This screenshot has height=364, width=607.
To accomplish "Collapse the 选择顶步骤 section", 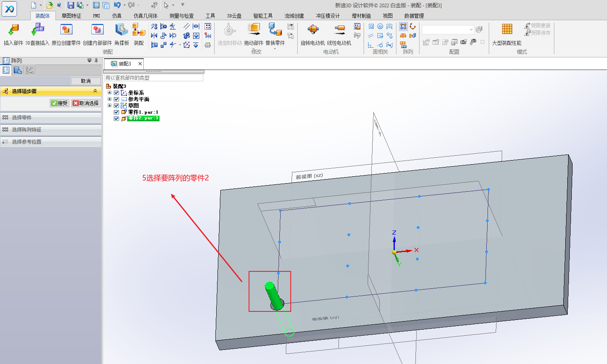I will point(95,91).
